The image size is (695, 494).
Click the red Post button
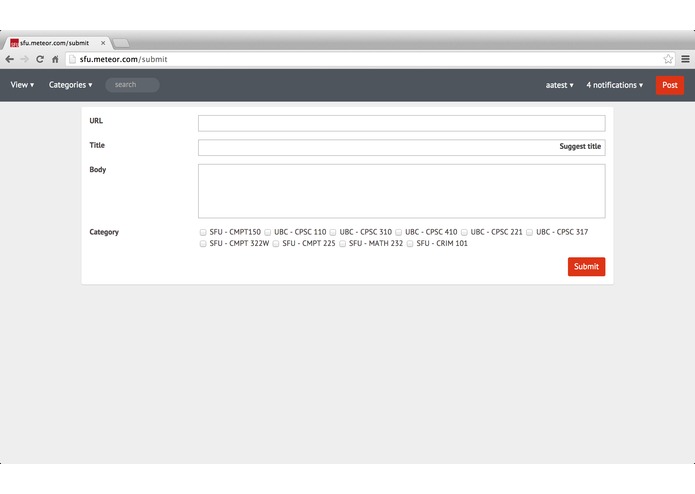pyautogui.click(x=670, y=85)
